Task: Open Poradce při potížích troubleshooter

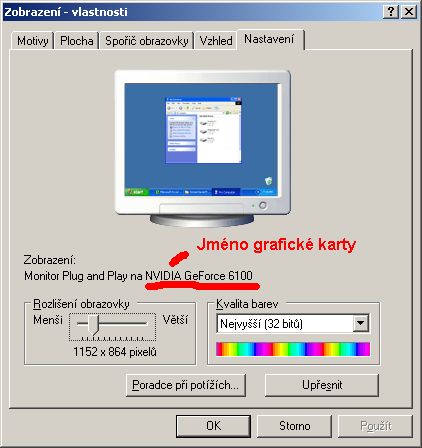Action: pyautogui.click(x=186, y=385)
